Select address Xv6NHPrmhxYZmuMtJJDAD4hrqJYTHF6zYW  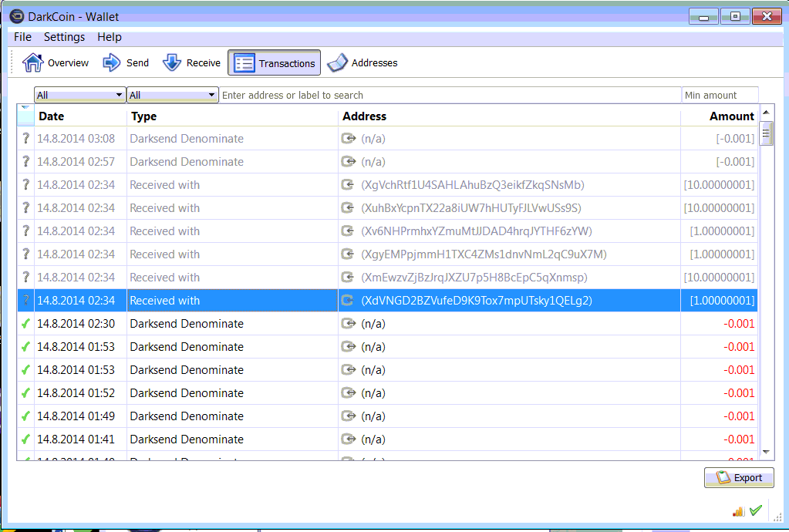pyautogui.click(x=477, y=231)
